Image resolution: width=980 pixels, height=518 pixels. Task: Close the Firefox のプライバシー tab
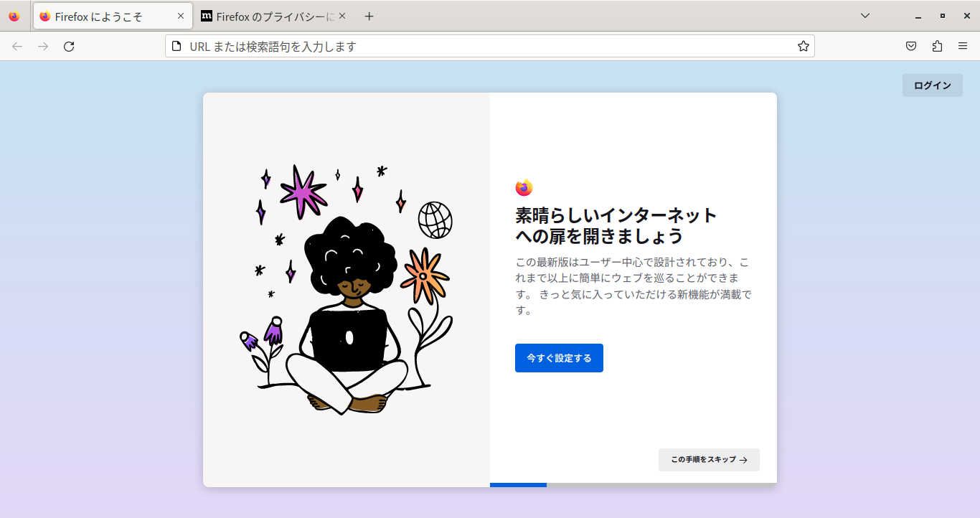[x=342, y=16]
